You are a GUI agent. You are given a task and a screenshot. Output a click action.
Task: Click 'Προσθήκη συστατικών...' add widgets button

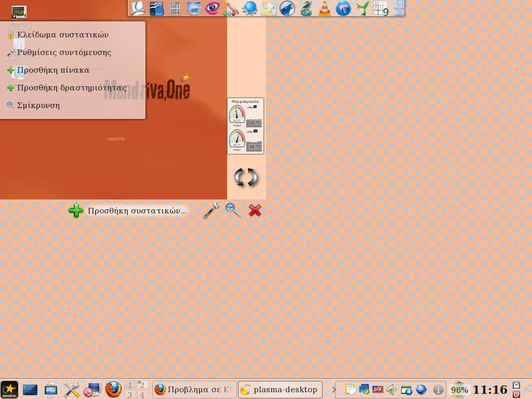coord(128,211)
